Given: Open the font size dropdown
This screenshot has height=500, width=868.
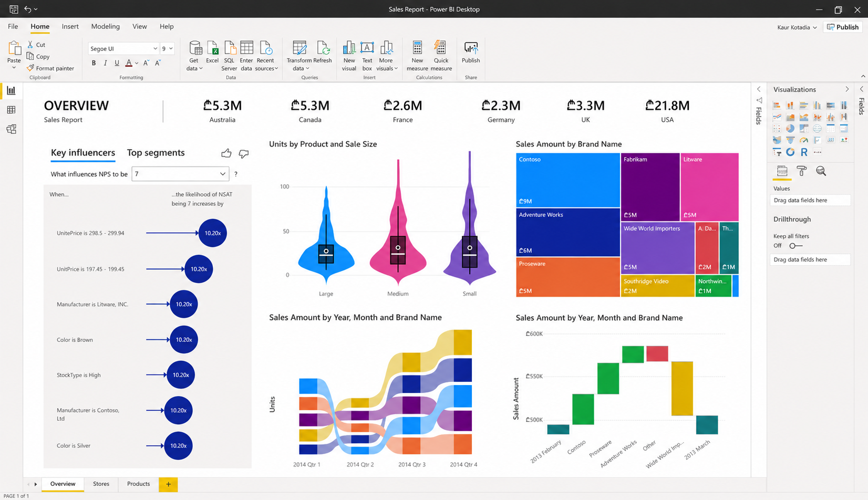Looking at the screenshot, I should 168,48.
